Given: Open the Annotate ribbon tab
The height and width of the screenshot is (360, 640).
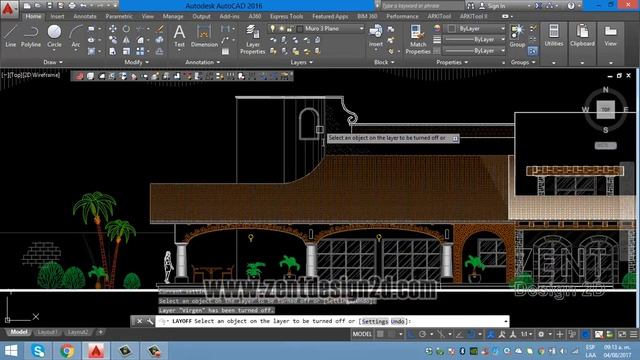Looking at the screenshot, I should pyautogui.click(x=85, y=16).
